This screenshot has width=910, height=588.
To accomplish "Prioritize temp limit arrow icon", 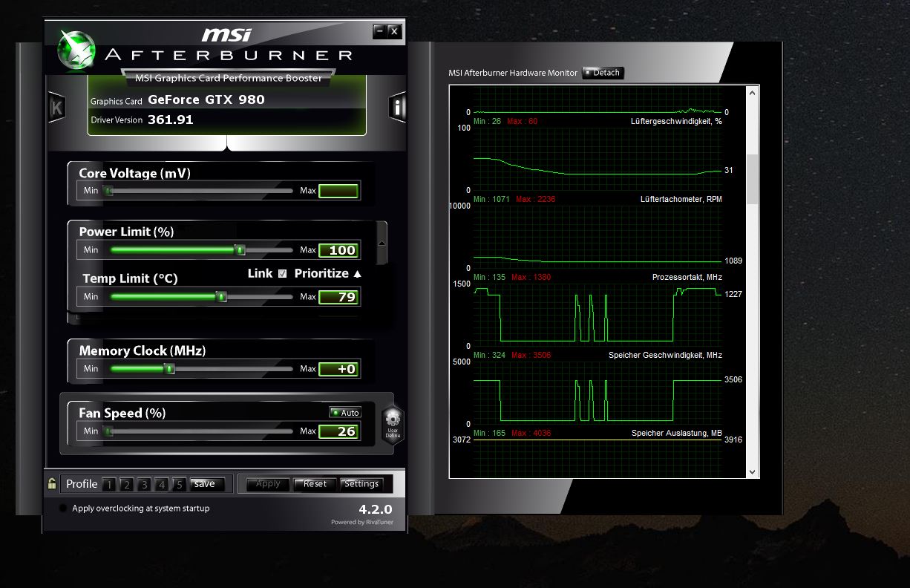I will (358, 274).
